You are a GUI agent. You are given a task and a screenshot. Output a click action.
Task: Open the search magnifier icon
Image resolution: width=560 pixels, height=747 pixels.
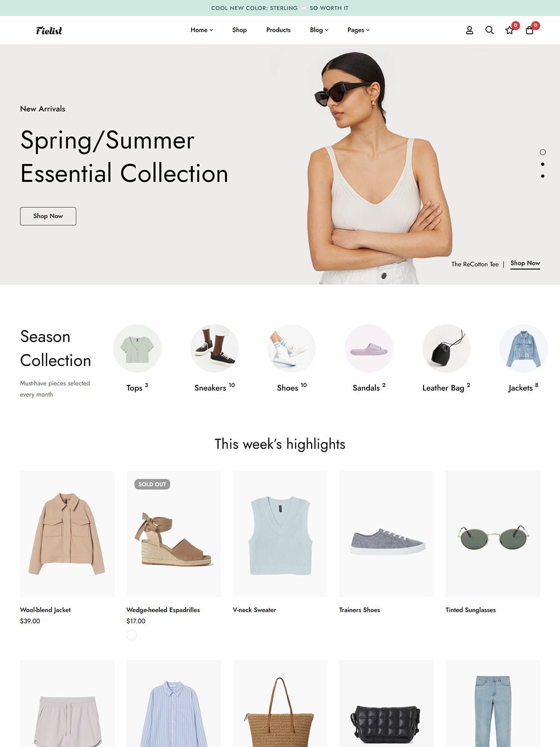pos(489,30)
